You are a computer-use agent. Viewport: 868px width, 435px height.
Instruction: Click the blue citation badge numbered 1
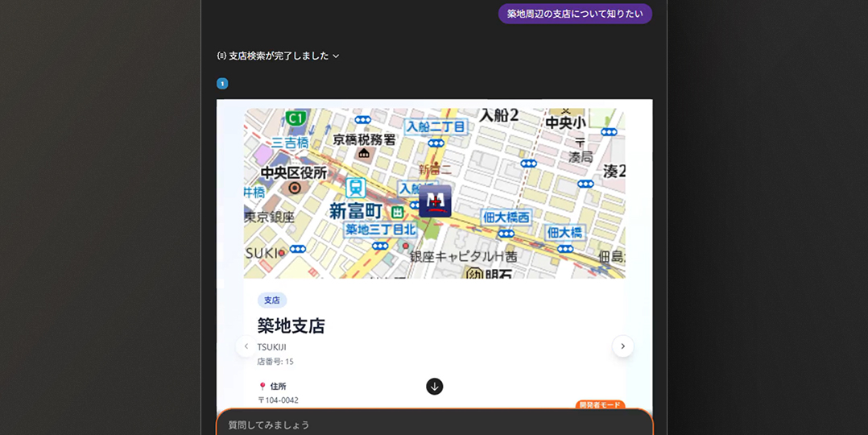pyautogui.click(x=222, y=84)
